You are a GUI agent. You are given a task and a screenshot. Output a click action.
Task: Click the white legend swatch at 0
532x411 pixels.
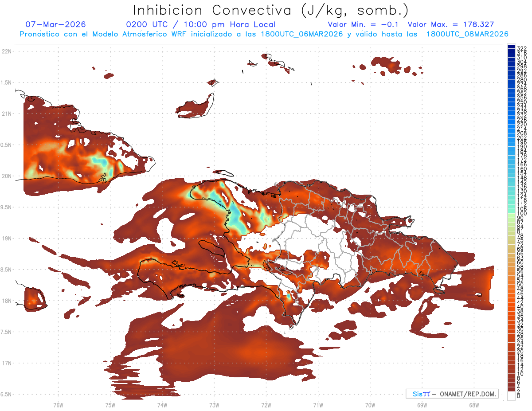click(511, 396)
